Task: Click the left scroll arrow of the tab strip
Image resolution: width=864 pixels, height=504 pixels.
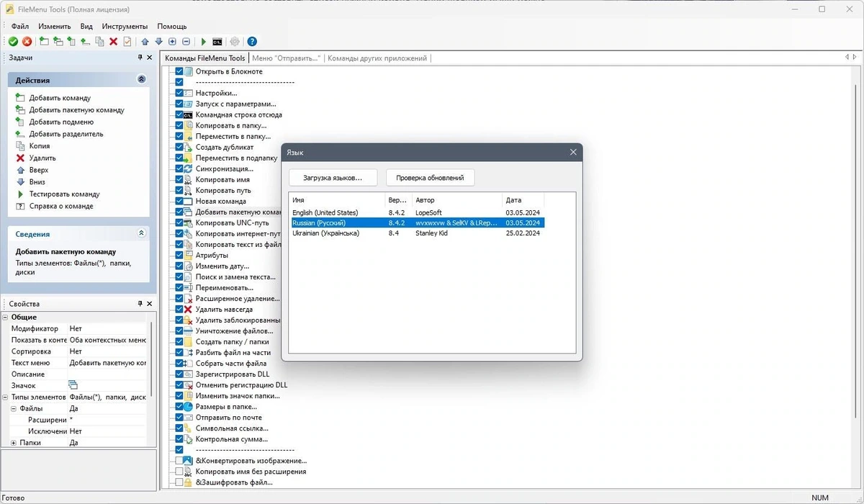Action: (x=846, y=58)
